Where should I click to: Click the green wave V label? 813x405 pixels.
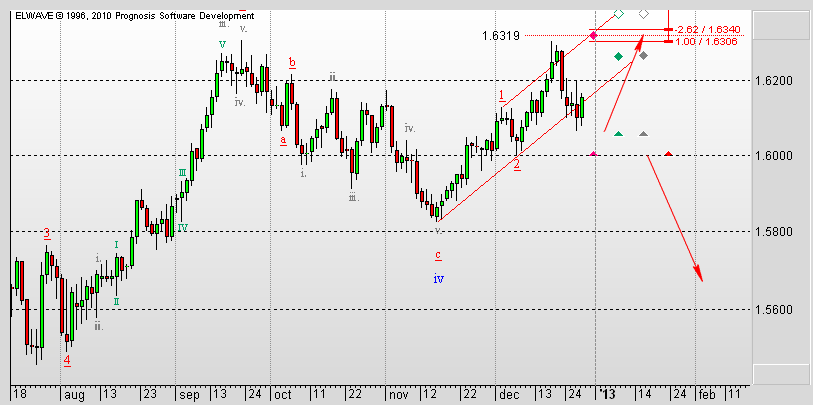pyautogui.click(x=221, y=45)
